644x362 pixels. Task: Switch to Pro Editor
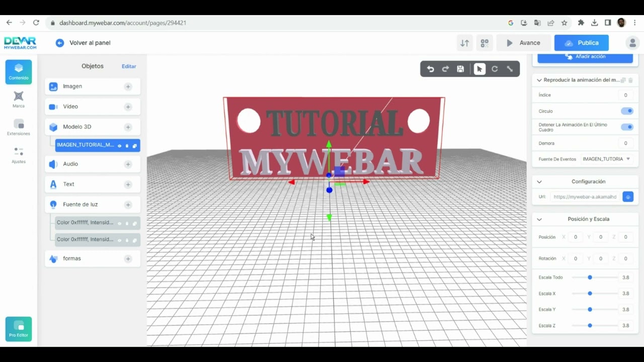(x=19, y=329)
